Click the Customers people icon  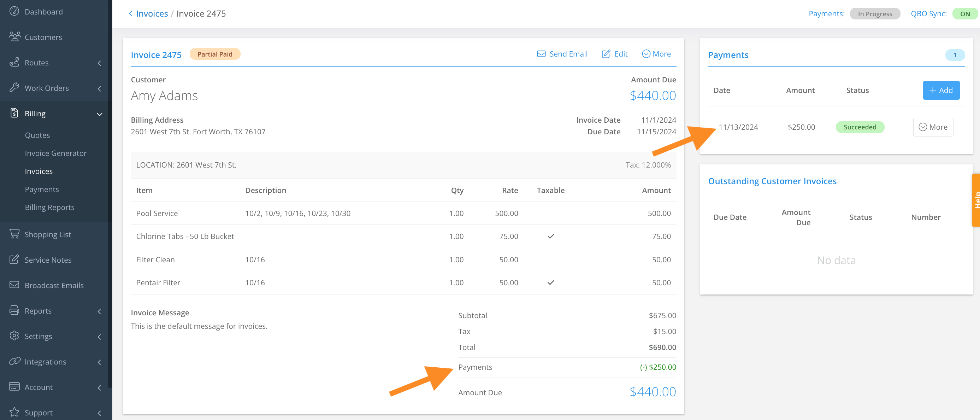click(14, 36)
